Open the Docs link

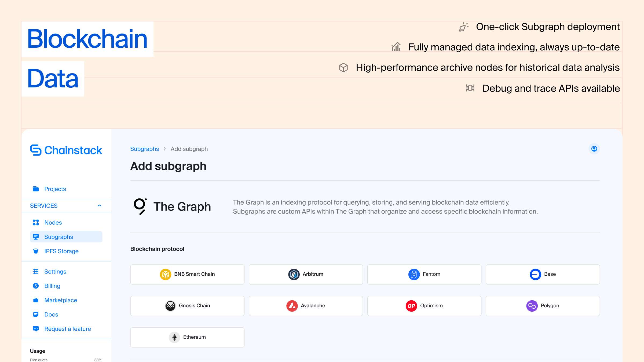(51, 315)
